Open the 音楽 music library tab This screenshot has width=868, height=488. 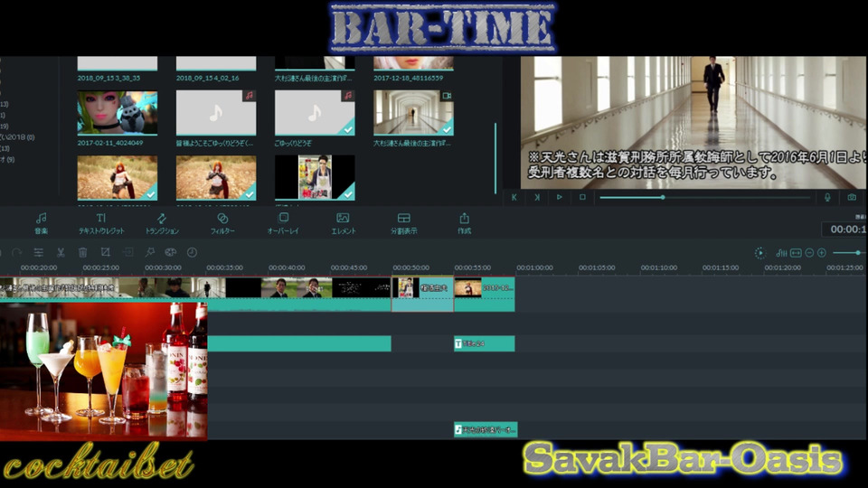point(41,223)
